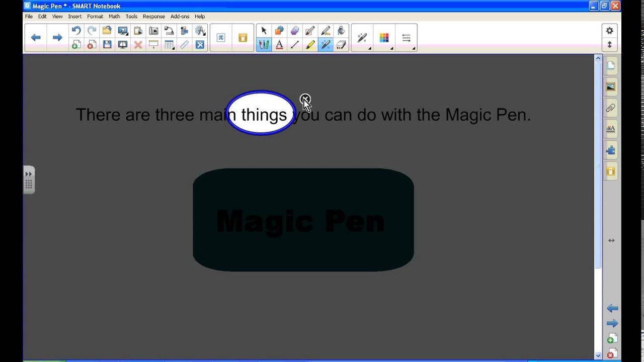
Task: Redo the last undone action
Action: 92,31
